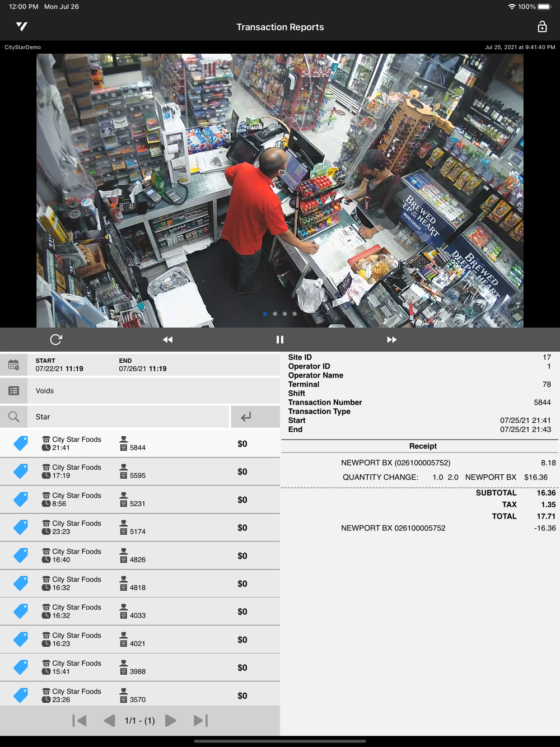Select the blue tag of transaction 5595
Viewport: 560px width, 747px height.
(x=21, y=471)
